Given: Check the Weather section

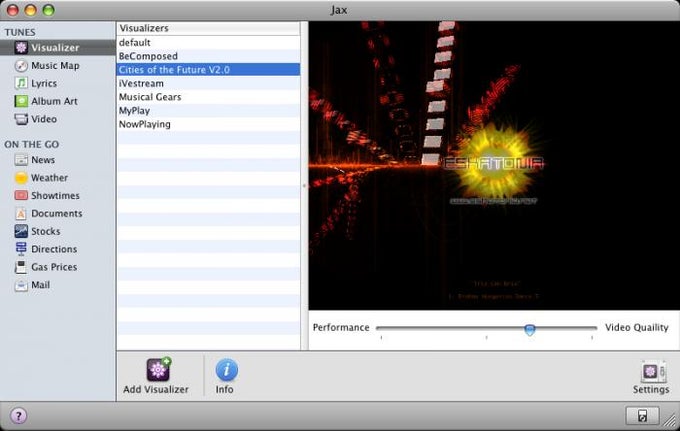Looking at the screenshot, I should point(41,178).
